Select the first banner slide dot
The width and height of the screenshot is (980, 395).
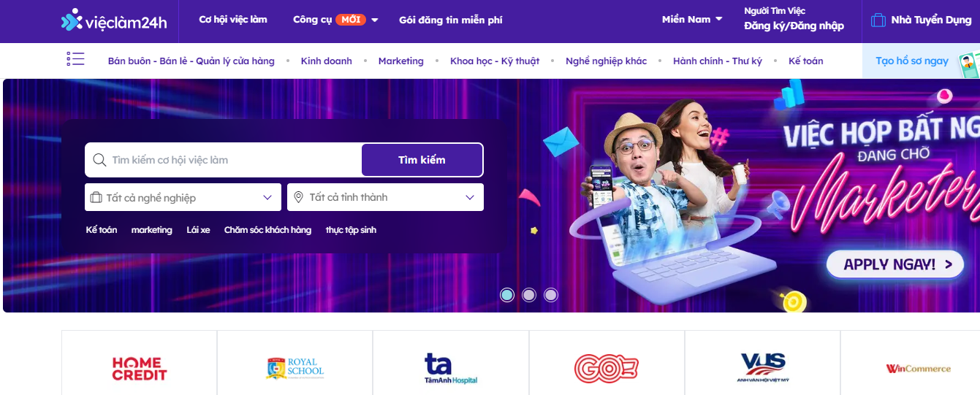click(507, 295)
